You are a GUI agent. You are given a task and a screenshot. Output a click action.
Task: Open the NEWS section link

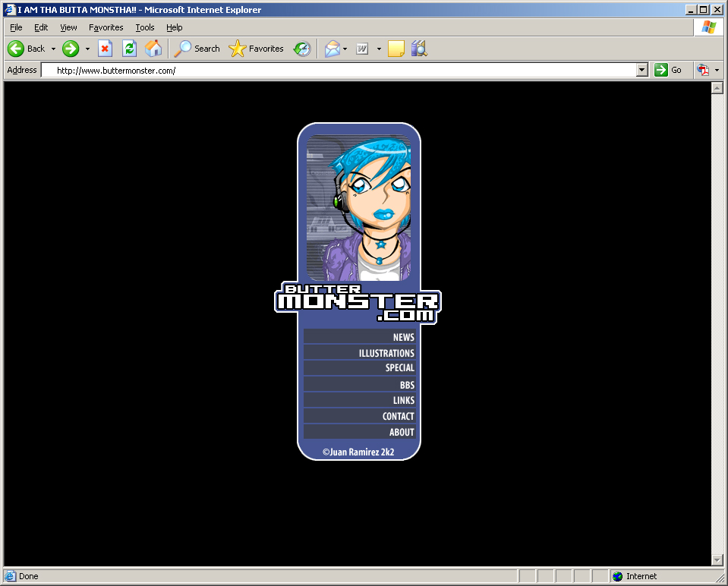tap(360, 337)
